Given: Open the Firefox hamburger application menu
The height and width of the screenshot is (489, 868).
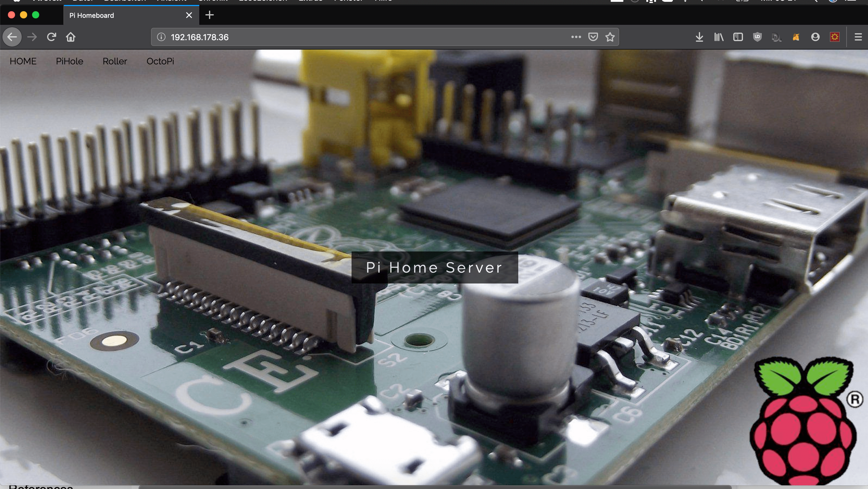Looking at the screenshot, I should 858,37.
